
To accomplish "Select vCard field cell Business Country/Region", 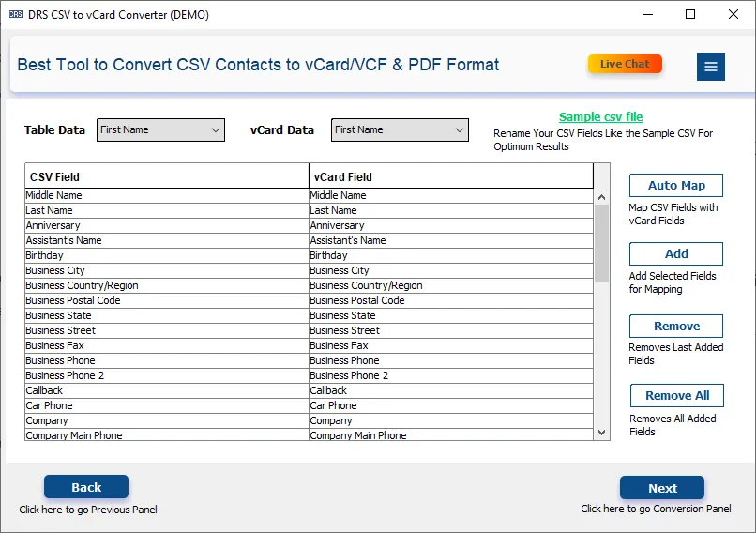I will [451, 285].
